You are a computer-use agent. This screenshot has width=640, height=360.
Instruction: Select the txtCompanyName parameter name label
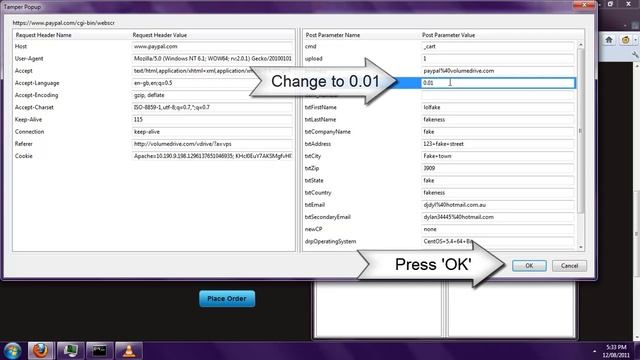(328, 132)
